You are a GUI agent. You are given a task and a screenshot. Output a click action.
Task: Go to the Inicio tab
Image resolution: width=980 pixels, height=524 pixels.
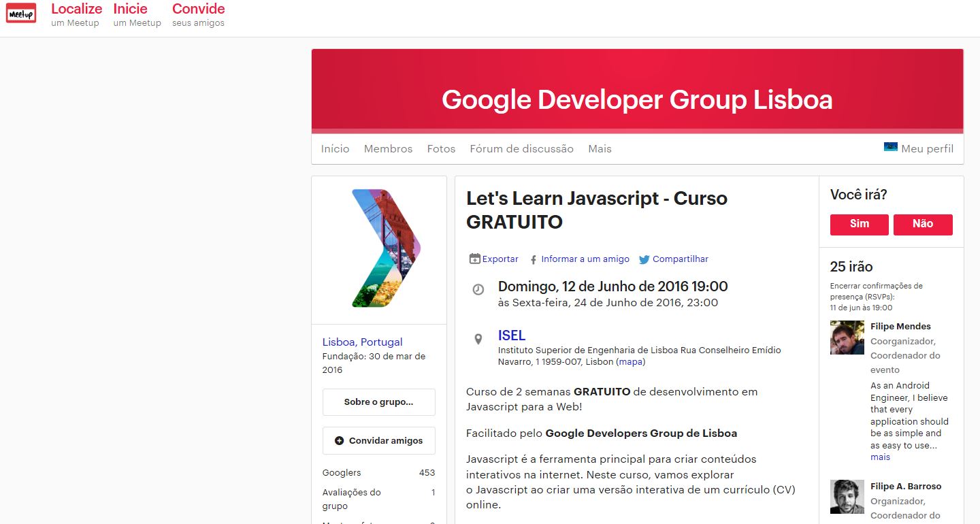click(335, 148)
